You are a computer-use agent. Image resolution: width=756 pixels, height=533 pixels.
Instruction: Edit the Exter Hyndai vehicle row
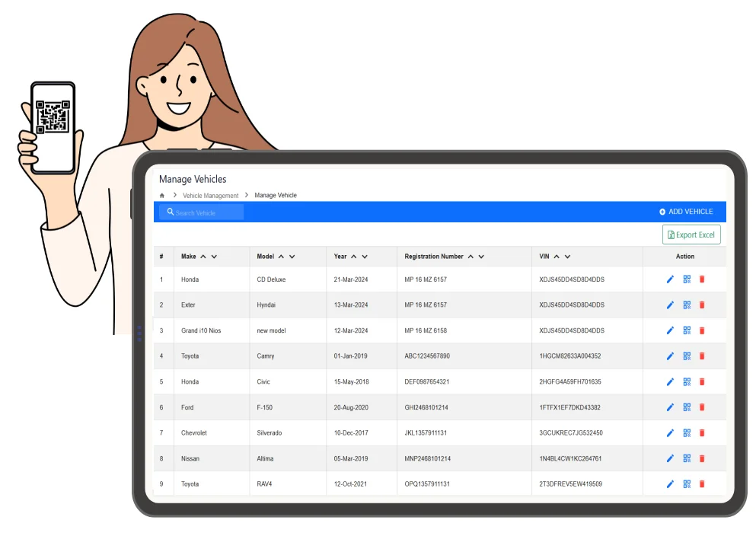click(x=670, y=305)
